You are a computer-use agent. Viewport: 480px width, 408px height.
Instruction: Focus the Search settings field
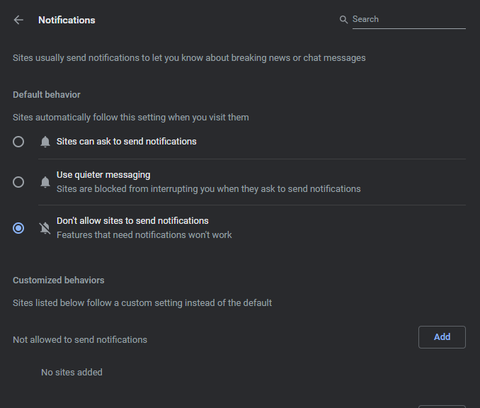click(x=409, y=20)
